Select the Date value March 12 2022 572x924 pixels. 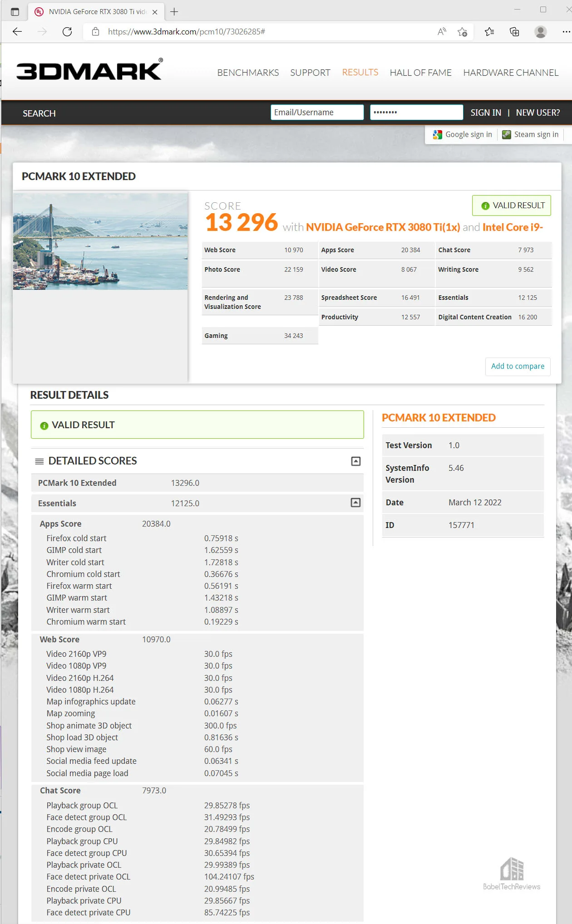(475, 503)
